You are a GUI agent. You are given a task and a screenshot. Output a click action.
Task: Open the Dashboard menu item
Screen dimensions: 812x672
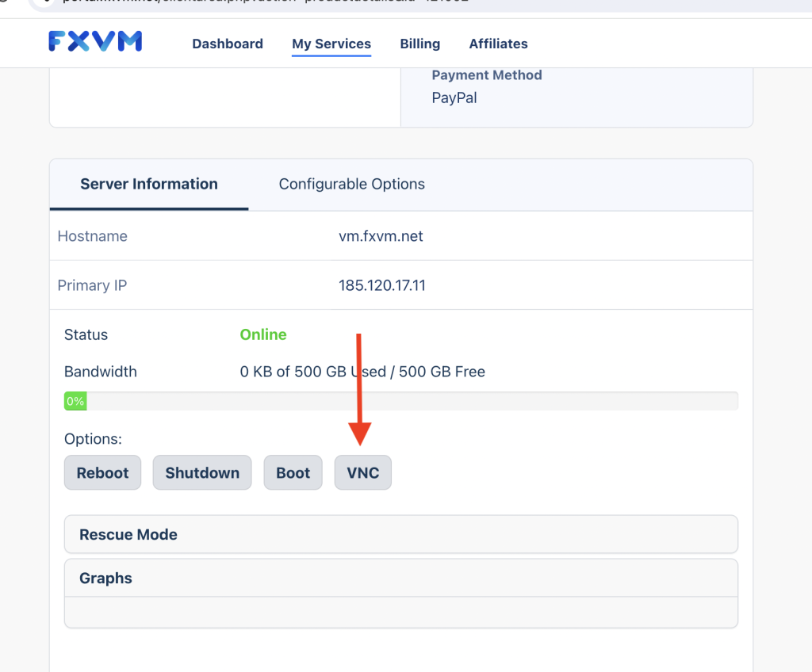click(x=228, y=44)
